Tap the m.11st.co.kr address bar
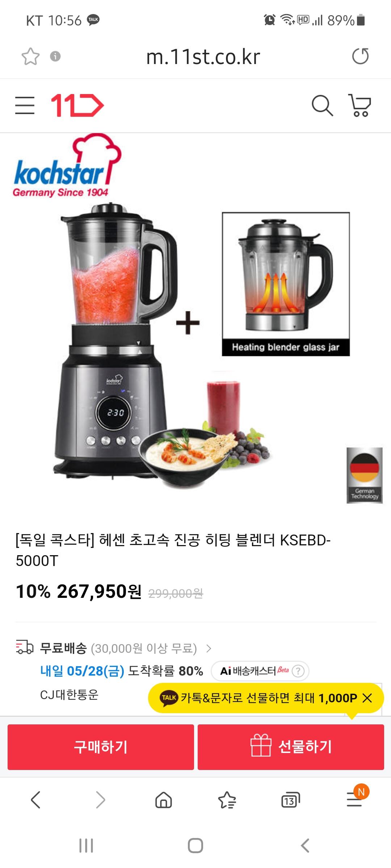Viewport: 391px width, 868px height. (x=203, y=57)
